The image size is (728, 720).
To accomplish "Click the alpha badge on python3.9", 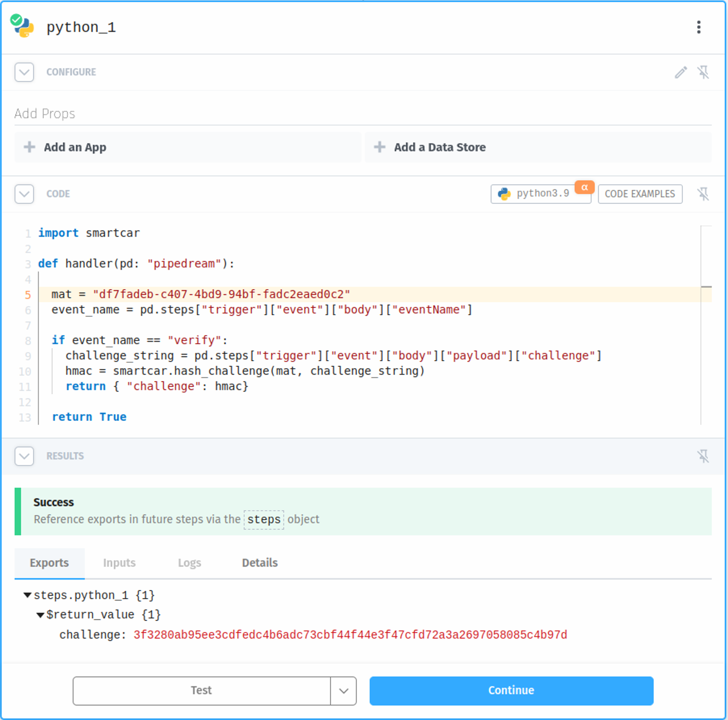I will (x=584, y=187).
